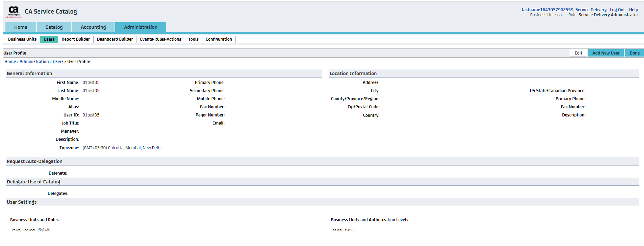Follow the Home breadcrumb link
644x246 pixels.
click(x=10, y=61)
